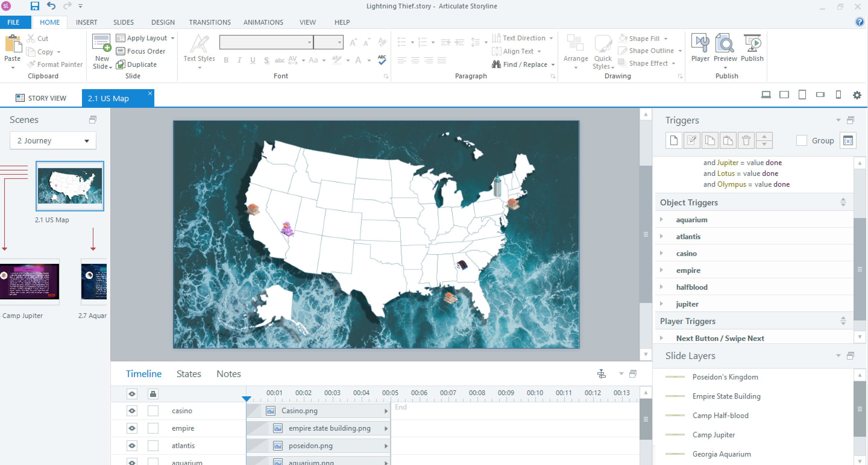Create a New Slide

point(102,51)
